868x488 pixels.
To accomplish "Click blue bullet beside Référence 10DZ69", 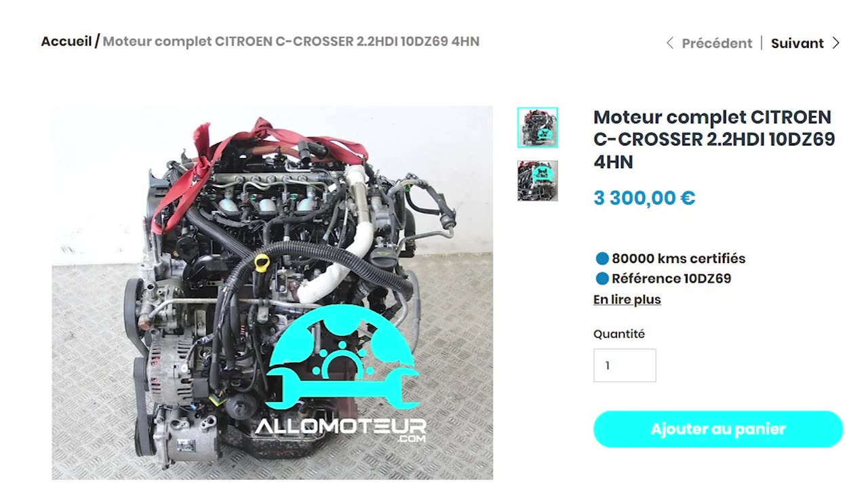I will 601,279.
